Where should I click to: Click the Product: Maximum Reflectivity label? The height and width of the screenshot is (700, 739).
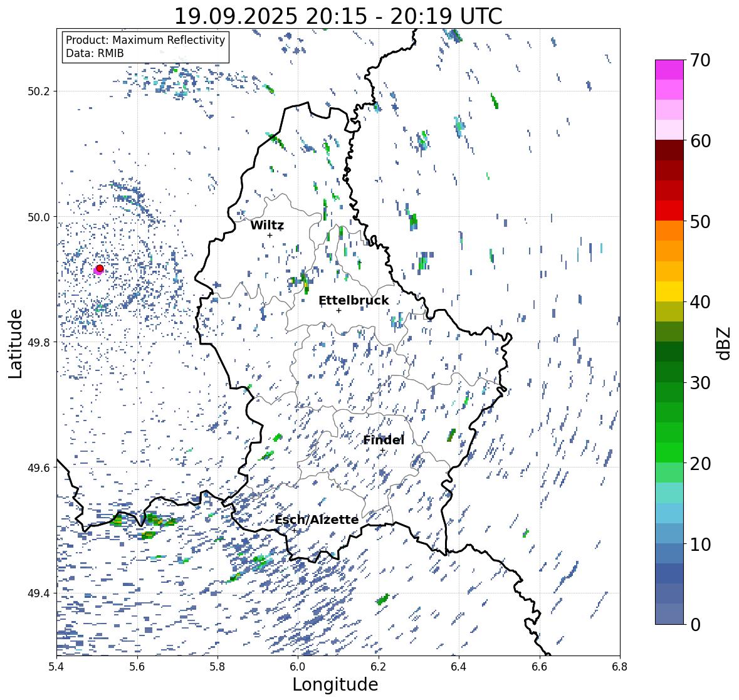tap(145, 40)
